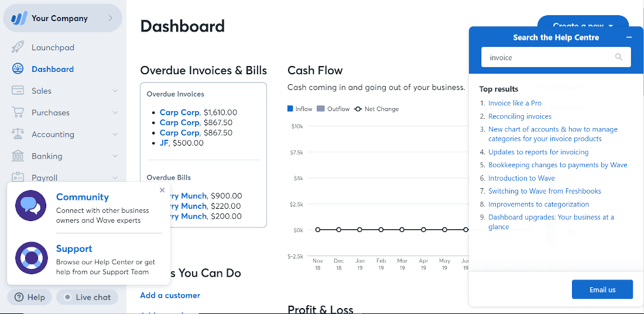
Task: Minimize the Help Centre search panel
Action: point(629,37)
